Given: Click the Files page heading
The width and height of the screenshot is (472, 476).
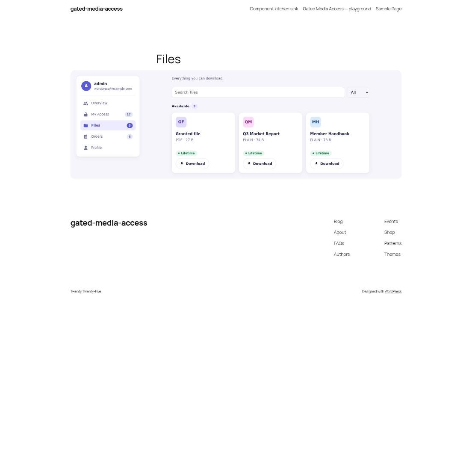Looking at the screenshot, I should coord(168,59).
